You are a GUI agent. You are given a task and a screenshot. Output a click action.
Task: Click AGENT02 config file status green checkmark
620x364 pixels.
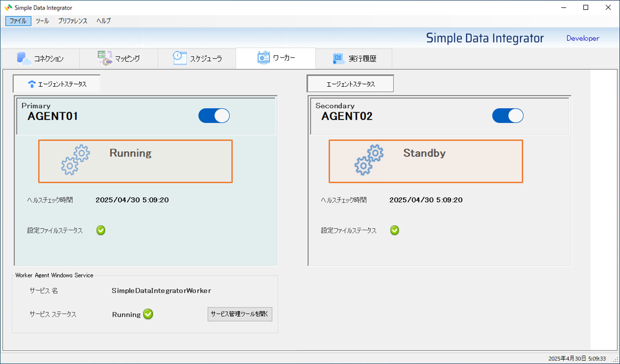[395, 230]
